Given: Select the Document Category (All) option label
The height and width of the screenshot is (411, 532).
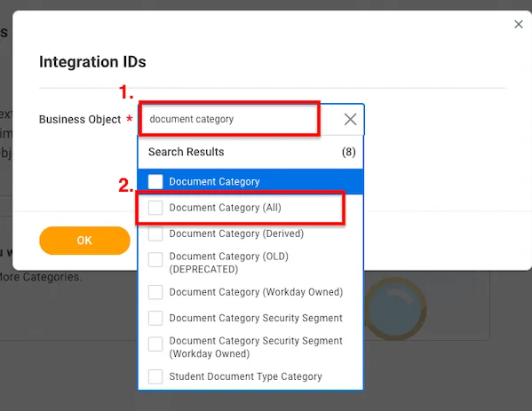Looking at the screenshot, I should pyautogui.click(x=226, y=208).
